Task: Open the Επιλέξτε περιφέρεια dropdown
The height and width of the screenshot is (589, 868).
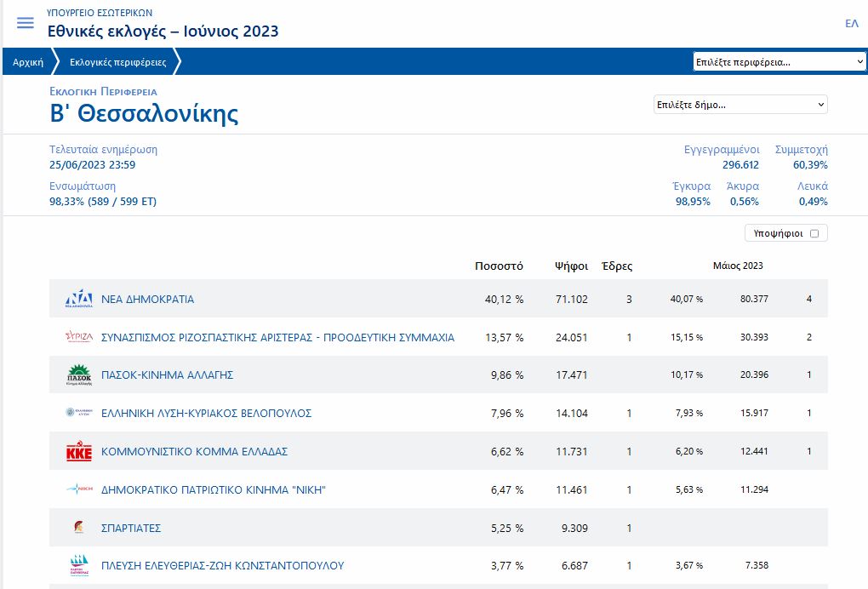Action: 779,62
